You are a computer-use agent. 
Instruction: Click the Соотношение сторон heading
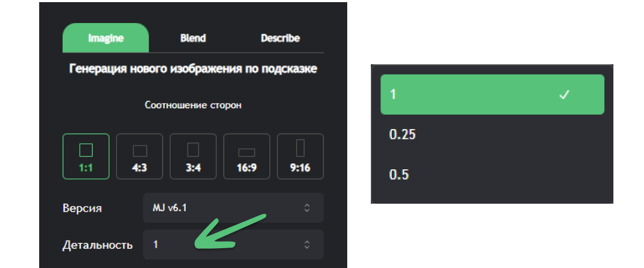(193, 105)
